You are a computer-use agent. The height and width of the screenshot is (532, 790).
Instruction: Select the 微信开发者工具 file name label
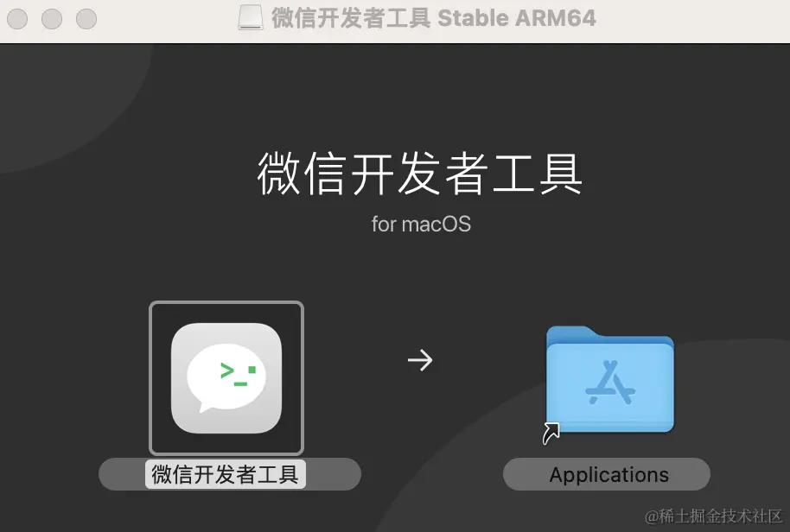226,474
